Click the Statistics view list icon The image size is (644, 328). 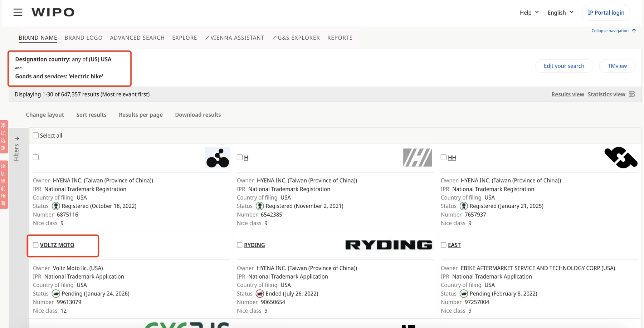[x=632, y=94]
